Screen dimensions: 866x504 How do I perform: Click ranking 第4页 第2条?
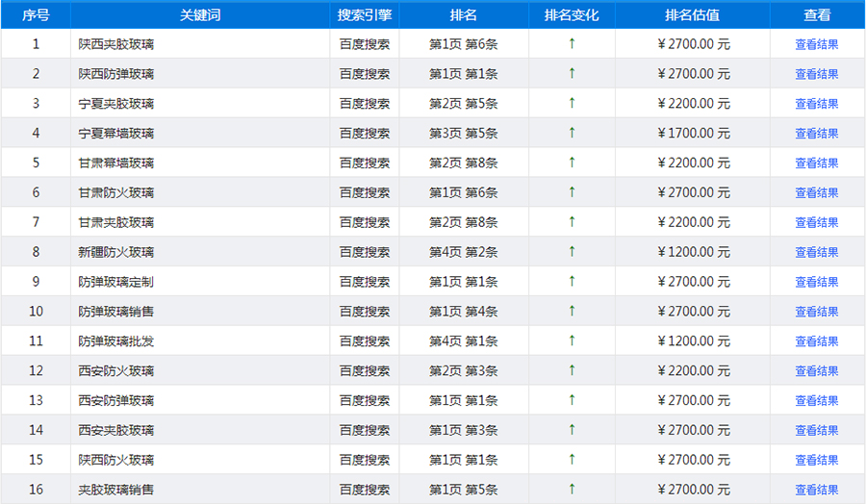click(464, 253)
